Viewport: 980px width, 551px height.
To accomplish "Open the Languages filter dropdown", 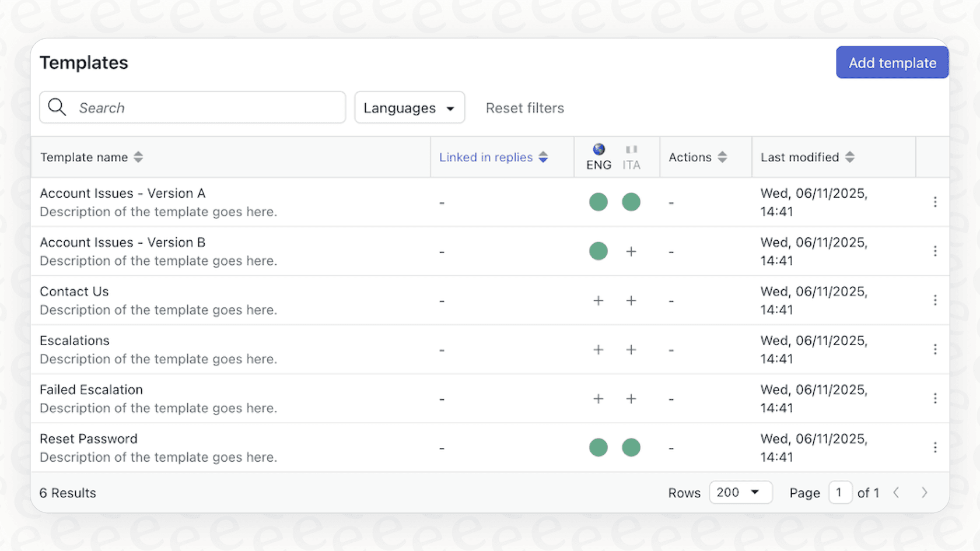I will pos(409,107).
